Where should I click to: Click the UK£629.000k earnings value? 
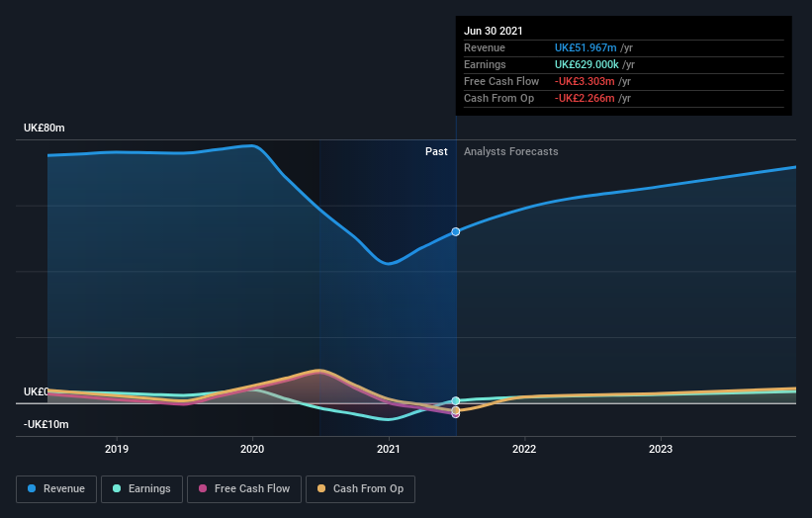point(586,64)
